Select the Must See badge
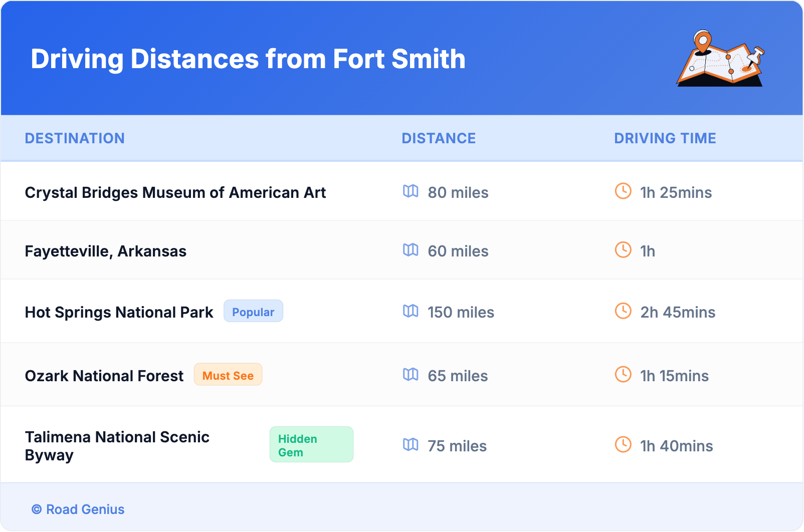 (228, 375)
